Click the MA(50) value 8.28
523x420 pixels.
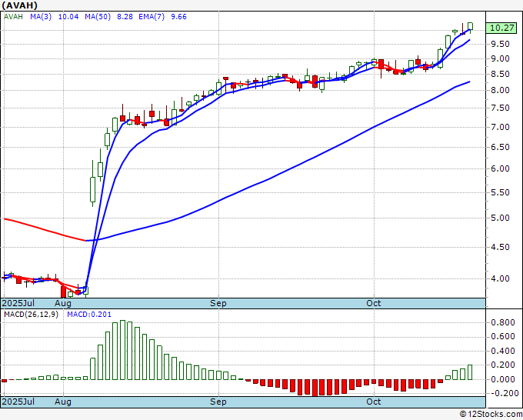pyautogui.click(x=125, y=17)
